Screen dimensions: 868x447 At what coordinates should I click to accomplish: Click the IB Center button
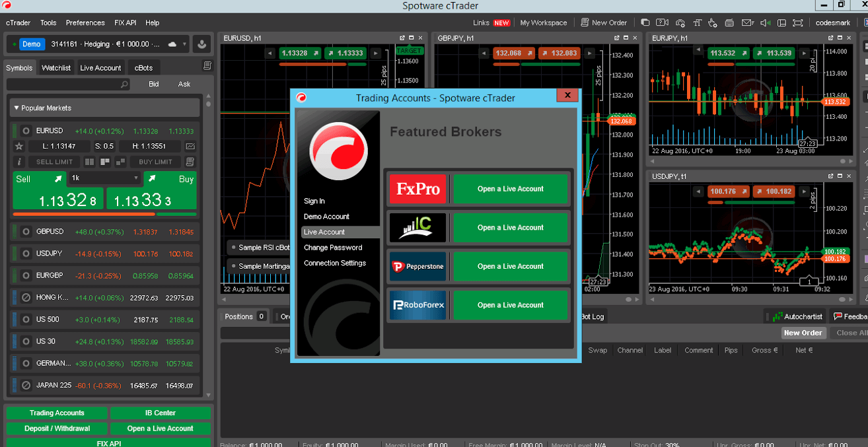pos(161,413)
